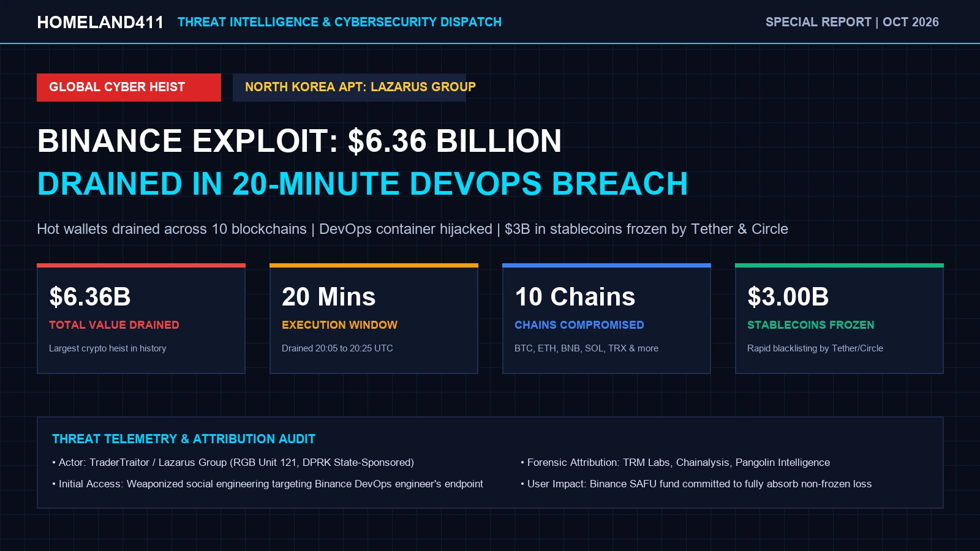Click the Forensic Attribution TRM Labs bullet
The height and width of the screenshot is (551, 980).
click(676, 462)
